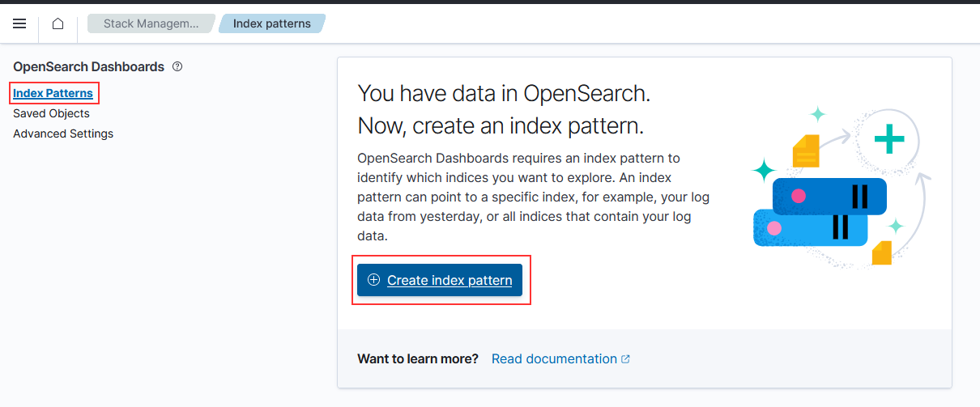Select the Index patterns breadcrumb
The height and width of the screenshot is (407, 980).
pyautogui.click(x=272, y=23)
